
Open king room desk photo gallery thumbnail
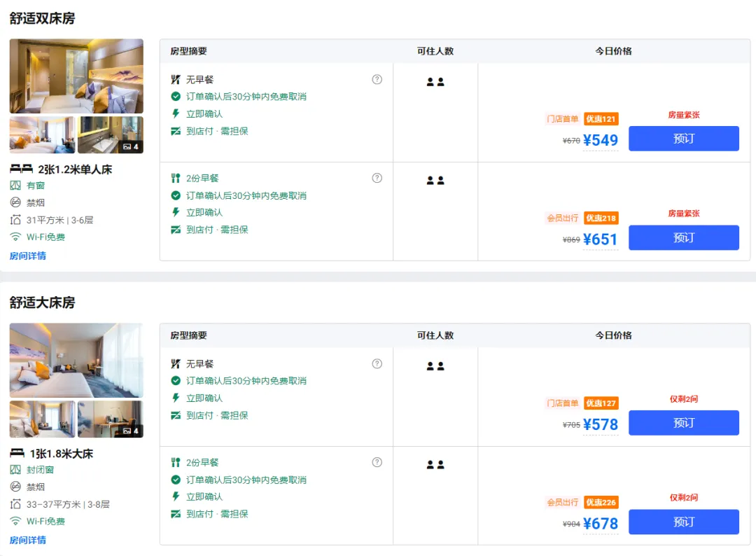pyautogui.click(x=111, y=419)
